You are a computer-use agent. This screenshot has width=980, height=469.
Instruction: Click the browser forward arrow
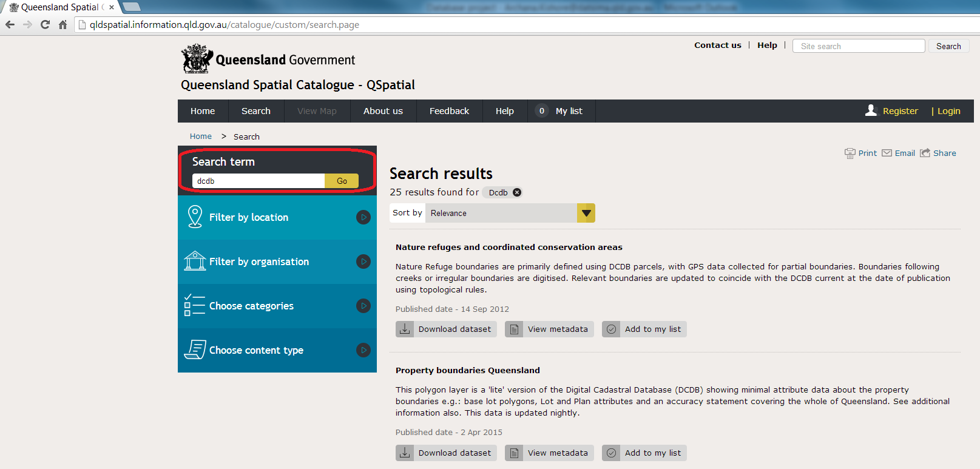(27, 25)
